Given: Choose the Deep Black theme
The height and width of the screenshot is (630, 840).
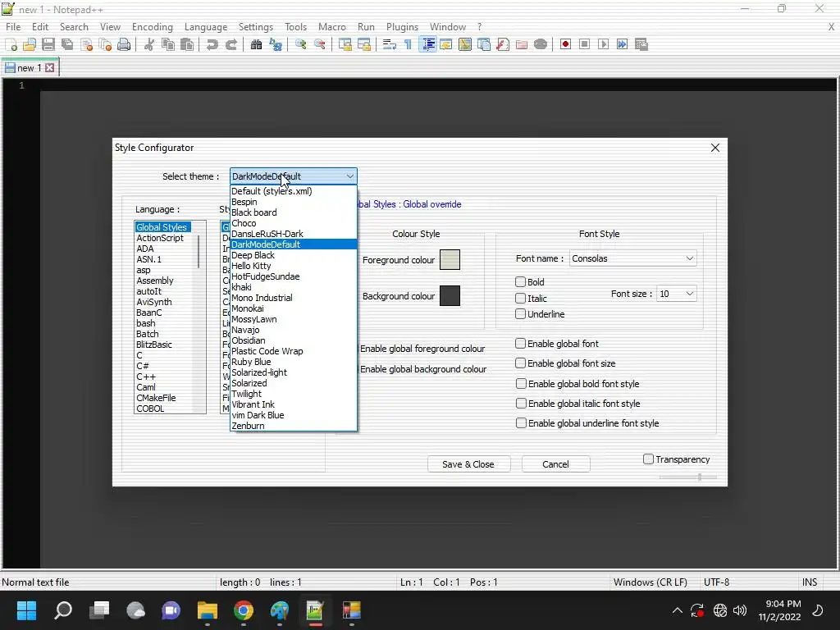Looking at the screenshot, I should 293,255.
